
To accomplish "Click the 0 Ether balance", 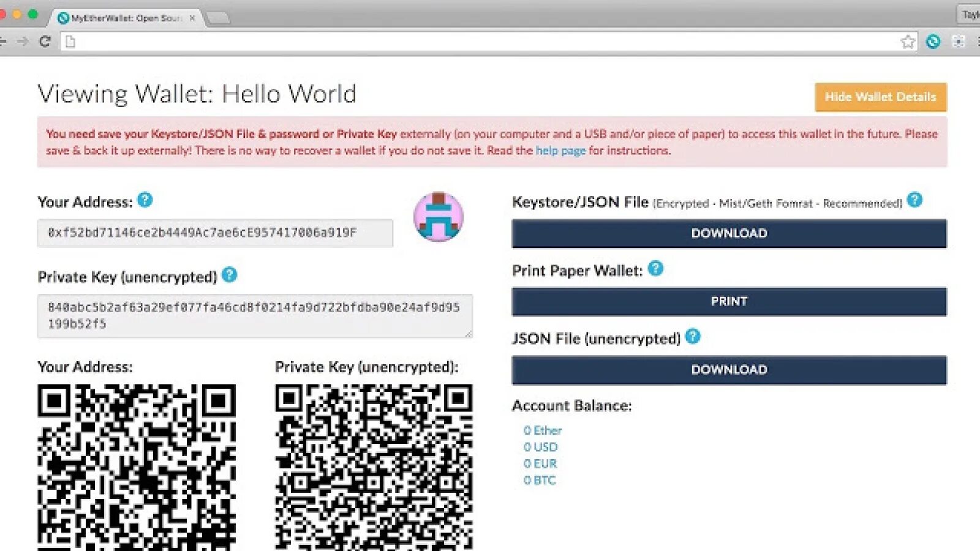I will tap(542, 430).
